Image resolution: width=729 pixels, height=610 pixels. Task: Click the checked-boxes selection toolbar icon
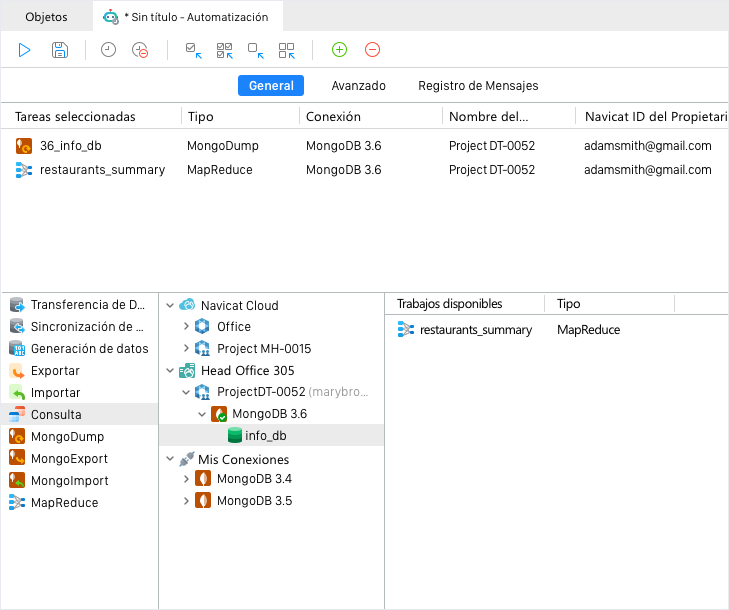click(225, 49)
